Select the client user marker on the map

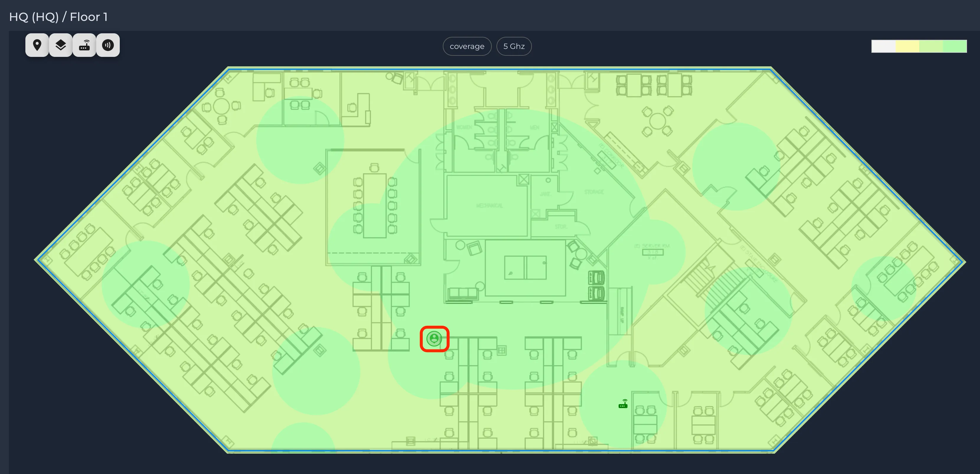pos(434,338)
